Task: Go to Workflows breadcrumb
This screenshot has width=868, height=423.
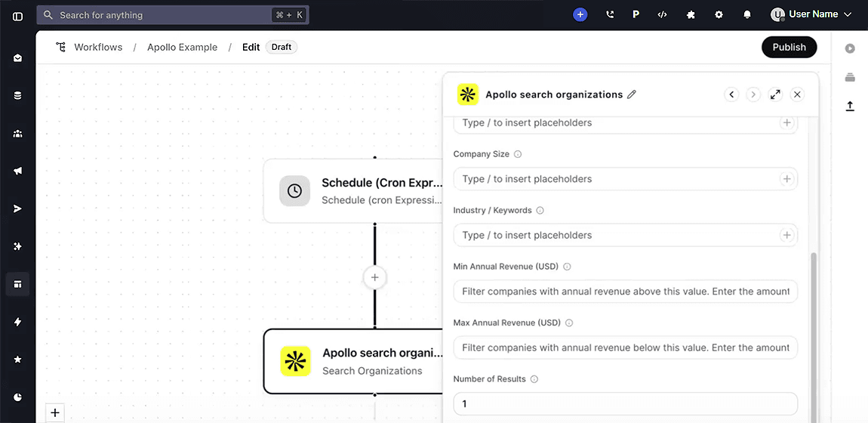Action: coord(98,47)
